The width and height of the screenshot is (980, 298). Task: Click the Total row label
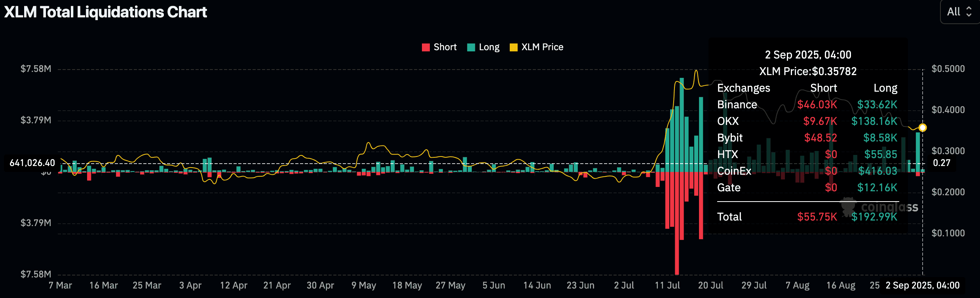(729, 217)
